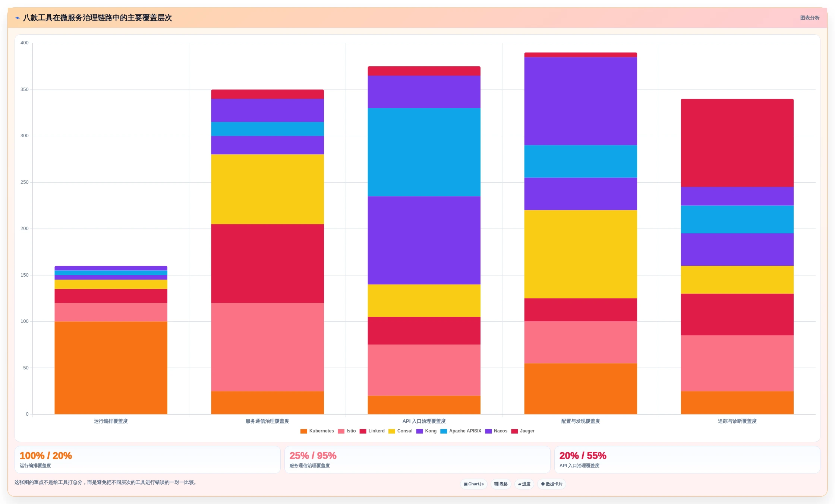Click the Apache APISIX blue legend swatch

[444, 431]
